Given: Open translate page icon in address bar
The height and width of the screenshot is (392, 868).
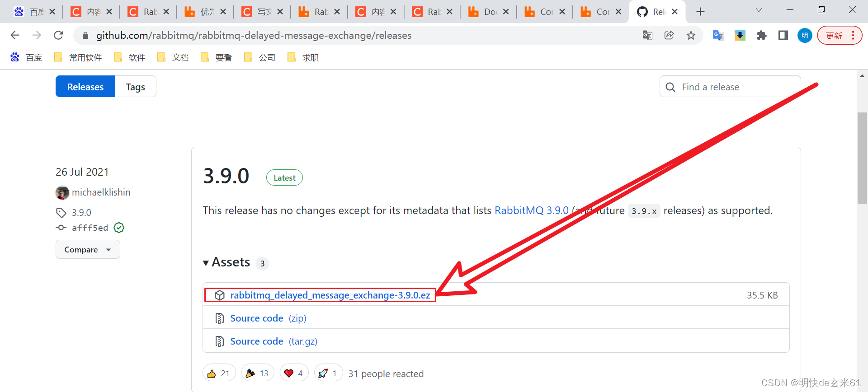Looking at the screenshot, I should point(647,35).
